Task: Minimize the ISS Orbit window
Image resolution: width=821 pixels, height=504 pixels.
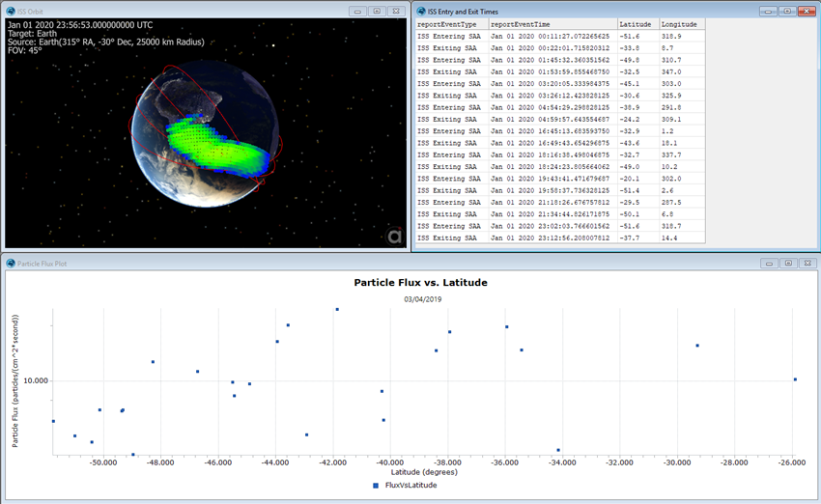Action: (357, 11)
